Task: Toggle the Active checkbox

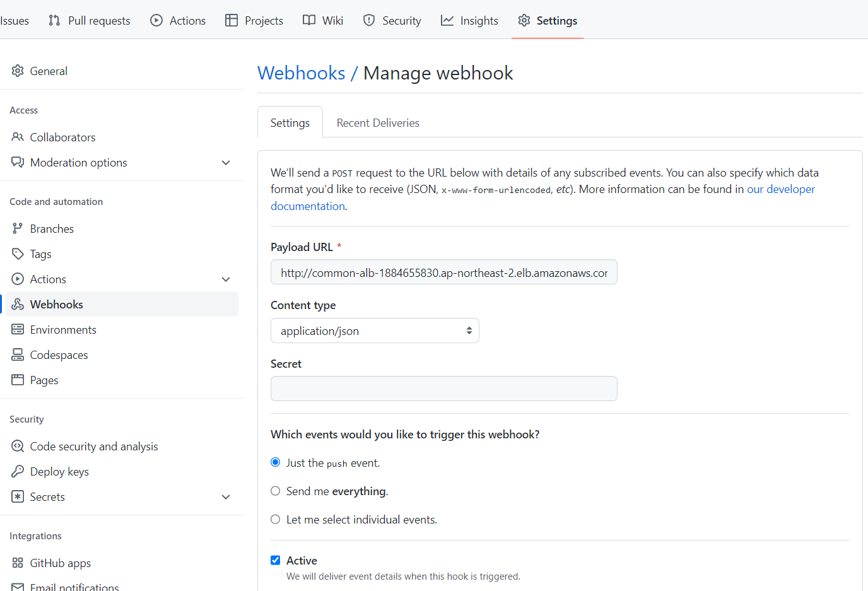Action: (x=276, y=560)
